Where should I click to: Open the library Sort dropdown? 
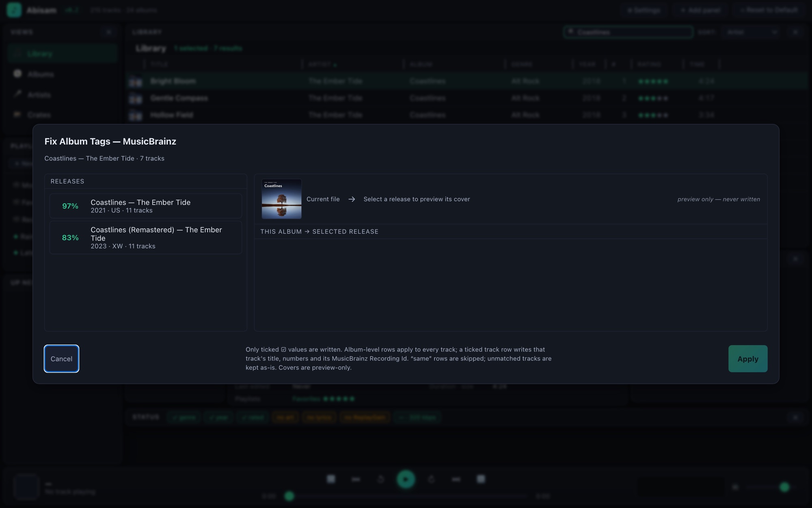(752, 32)
